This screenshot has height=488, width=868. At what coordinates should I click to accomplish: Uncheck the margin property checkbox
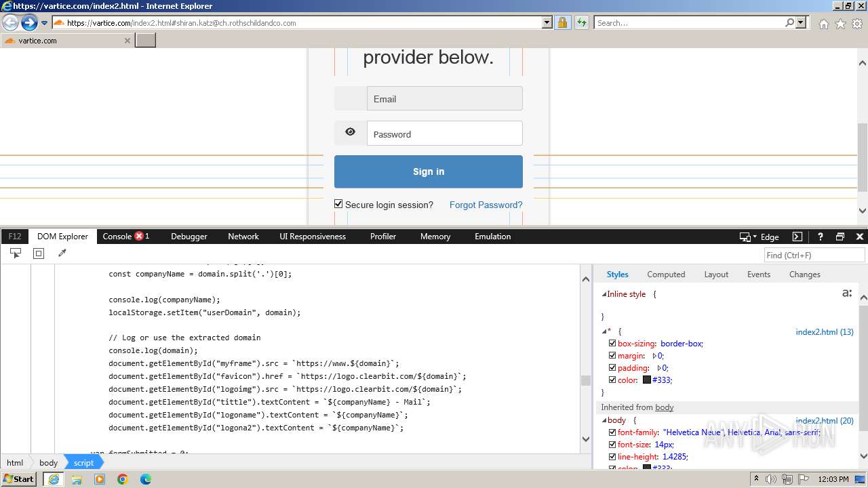click(x=612, y=356)
